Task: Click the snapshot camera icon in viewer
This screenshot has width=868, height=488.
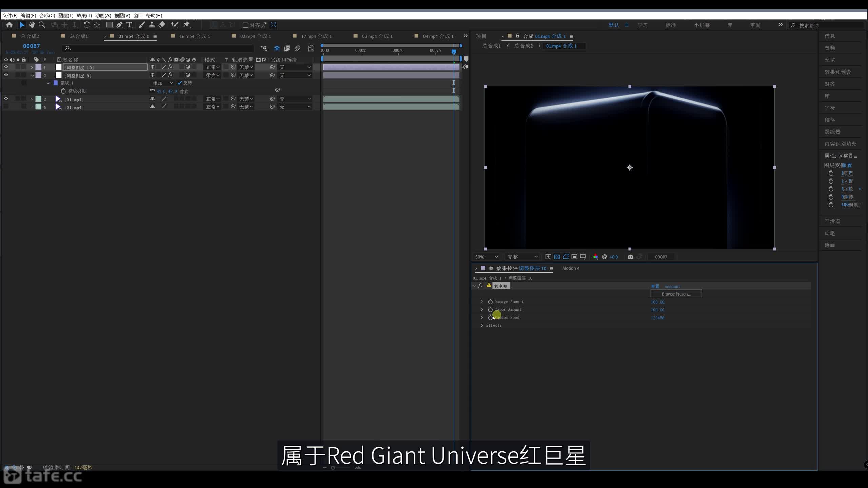Action: [x=630, y=257]
